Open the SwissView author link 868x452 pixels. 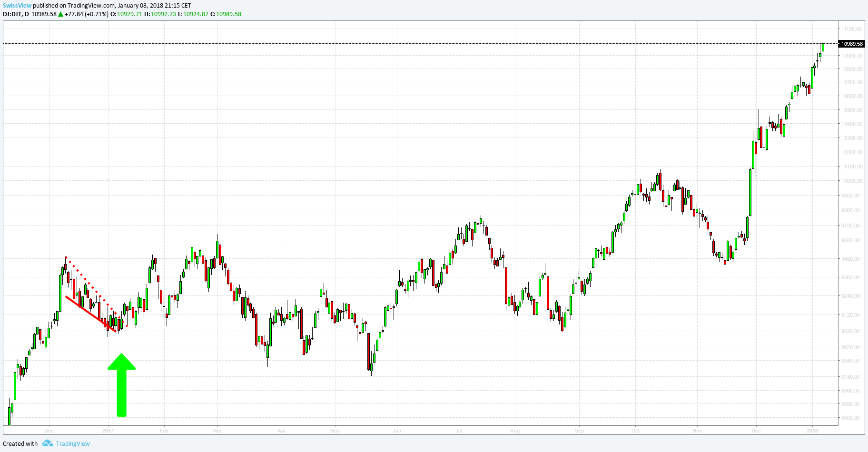(x=17, y=6)
